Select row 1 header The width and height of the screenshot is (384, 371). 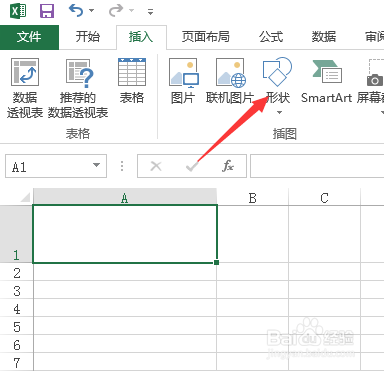click(x=16, y=234)
